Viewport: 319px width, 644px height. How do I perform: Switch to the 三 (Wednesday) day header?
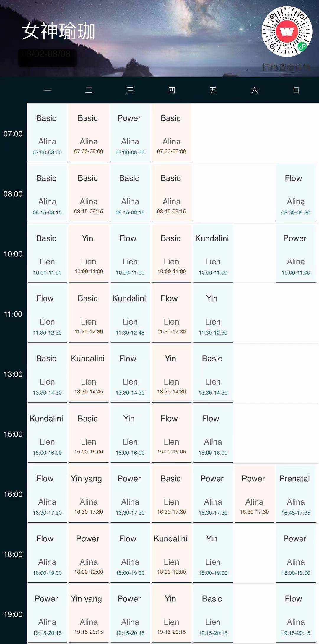pos(130,90)
